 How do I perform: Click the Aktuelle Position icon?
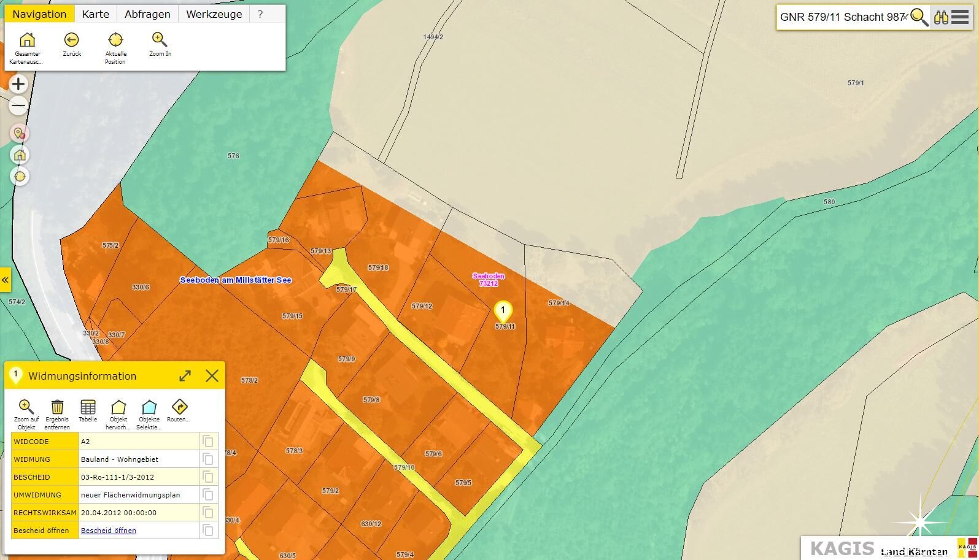tap(115, 40)
